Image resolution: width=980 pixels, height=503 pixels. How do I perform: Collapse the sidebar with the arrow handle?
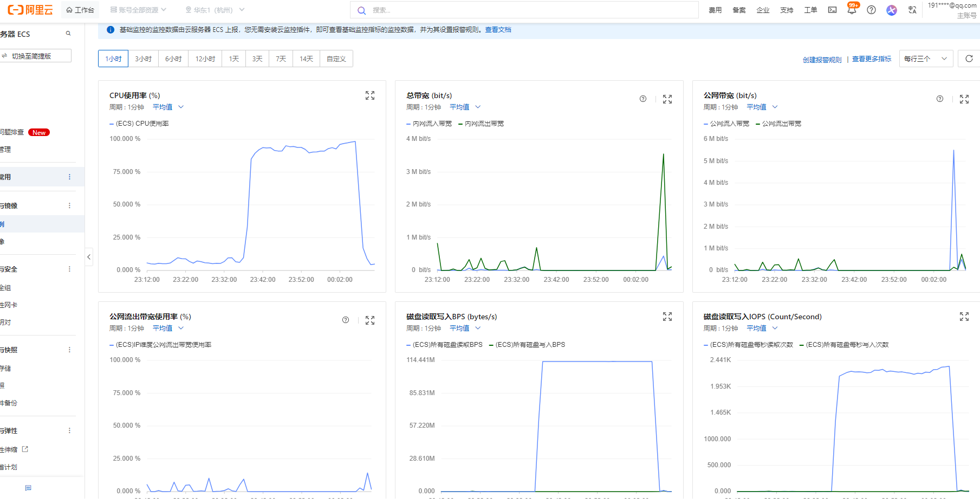click(89, 257)
